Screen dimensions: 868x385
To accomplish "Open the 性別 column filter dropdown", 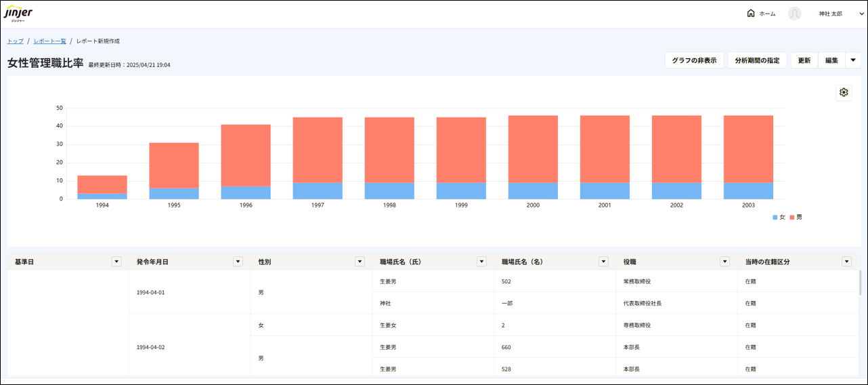I will [x=360, y=262].
